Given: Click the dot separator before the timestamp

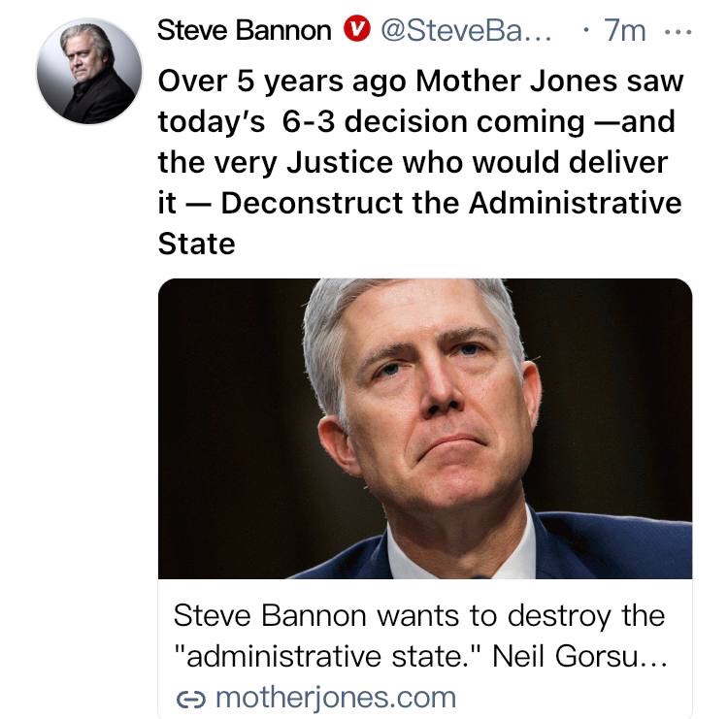Looking at the screenshot, I should (585, 31).
